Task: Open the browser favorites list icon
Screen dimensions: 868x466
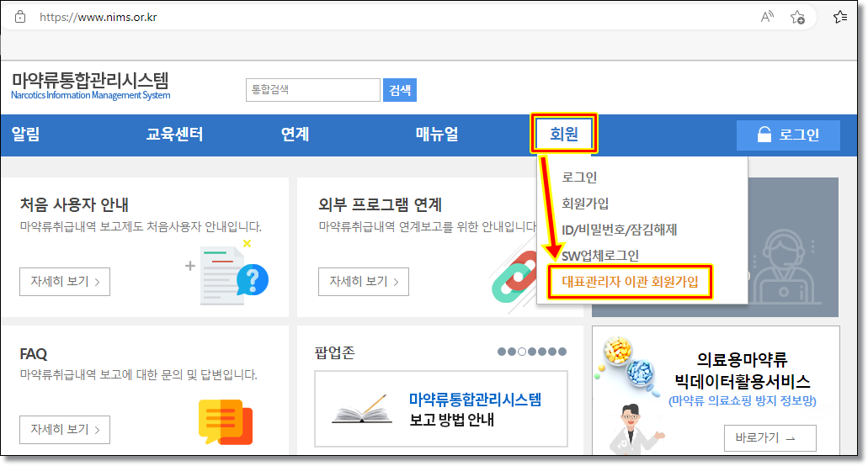Action: pos(839,17)
